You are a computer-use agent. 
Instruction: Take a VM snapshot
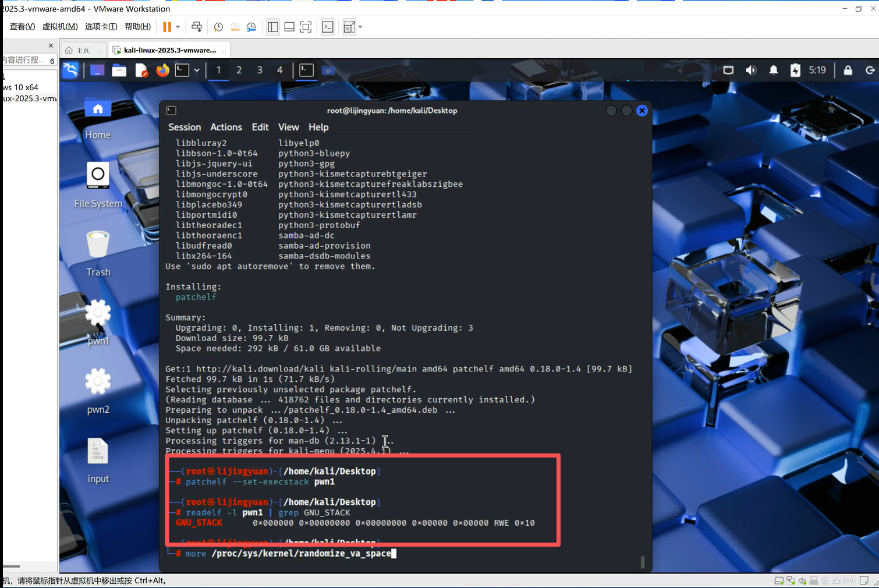(x=218, y=27)
